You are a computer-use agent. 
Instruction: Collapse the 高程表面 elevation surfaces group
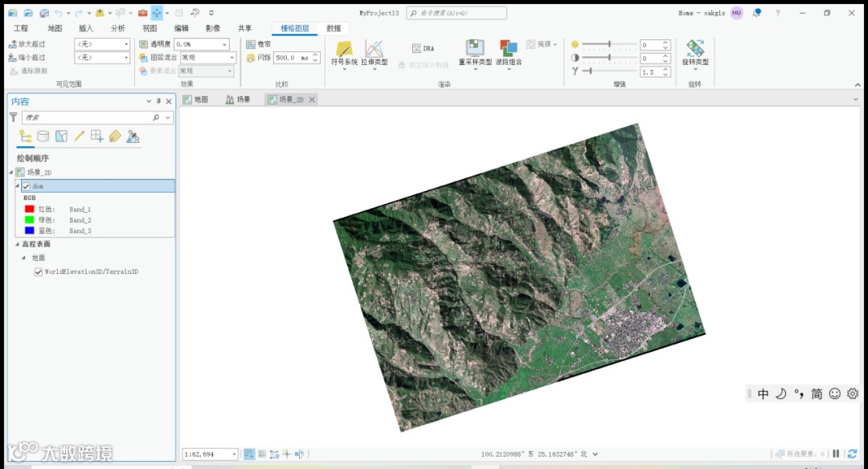(x=17, y=244)
